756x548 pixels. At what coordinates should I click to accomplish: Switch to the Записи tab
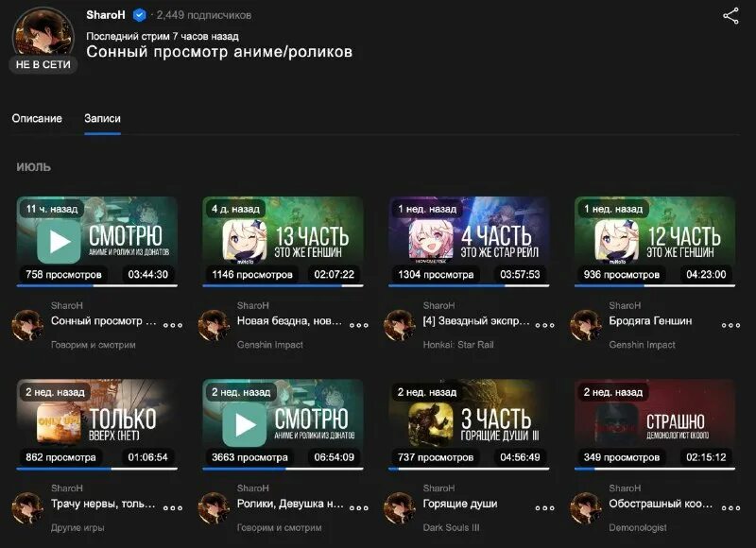click(102, 118)
